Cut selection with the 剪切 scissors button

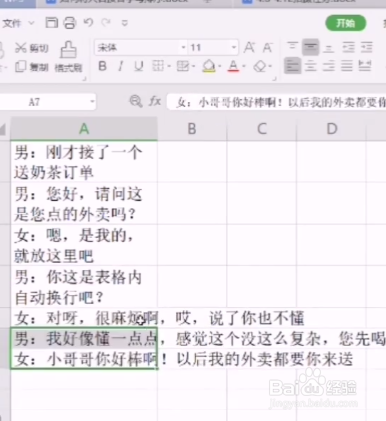[32, 48]
